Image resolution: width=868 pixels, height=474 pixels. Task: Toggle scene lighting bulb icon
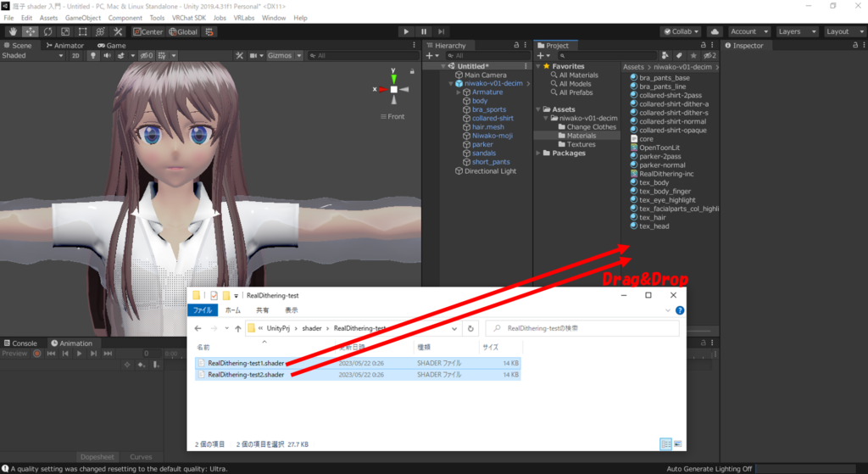point(93,55)
